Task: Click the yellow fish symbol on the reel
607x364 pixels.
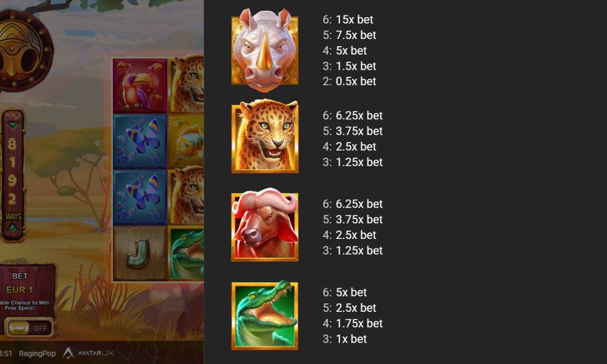Action: tap(186, 141)
